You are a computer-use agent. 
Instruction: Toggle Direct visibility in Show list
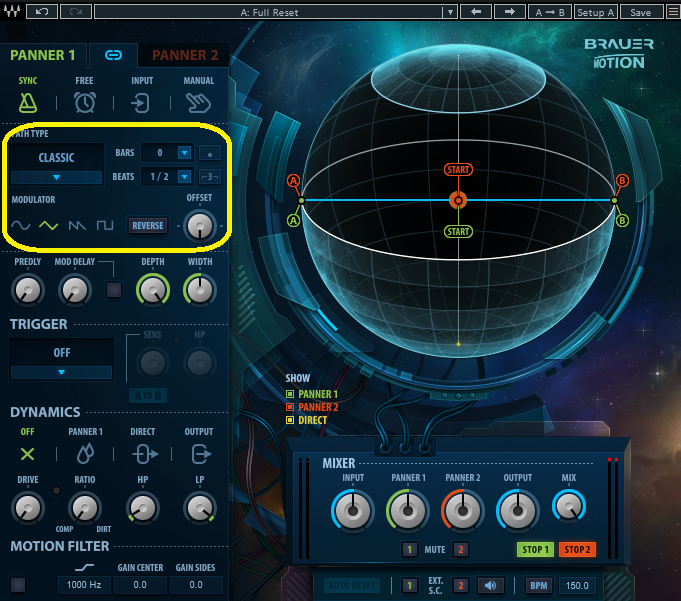(x=290, y=420)
